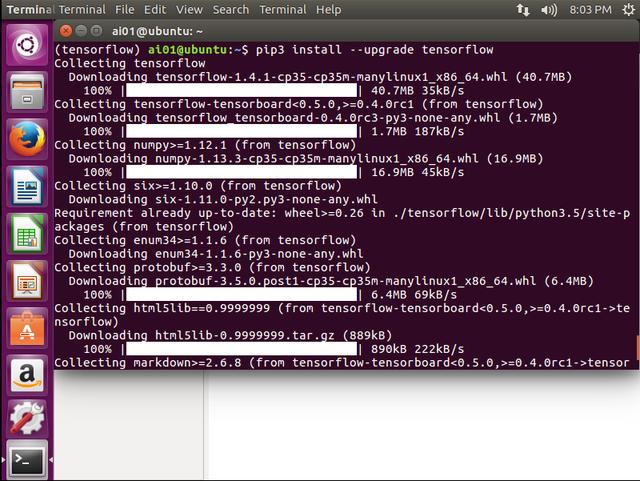
Task: Launch LibreOffice Calc spreadsheet
Action: [27, 233]
